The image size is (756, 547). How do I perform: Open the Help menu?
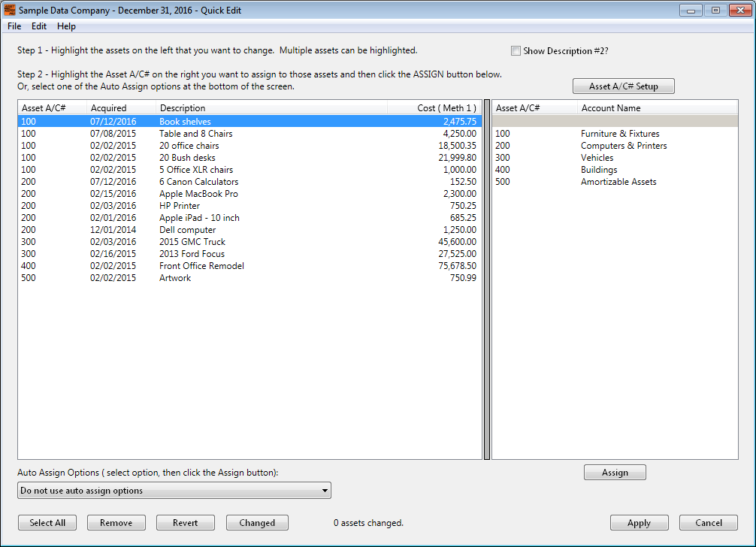pyautogui.click(x=67, y=26)
